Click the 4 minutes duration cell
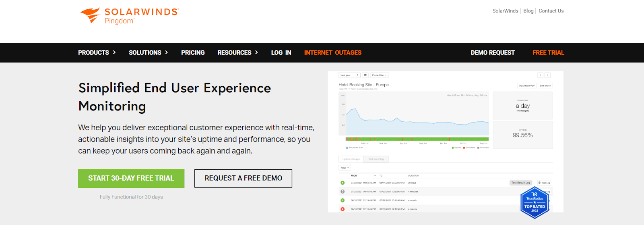The height and width of the screenshot is (225, 644). [x=413, y=192]
